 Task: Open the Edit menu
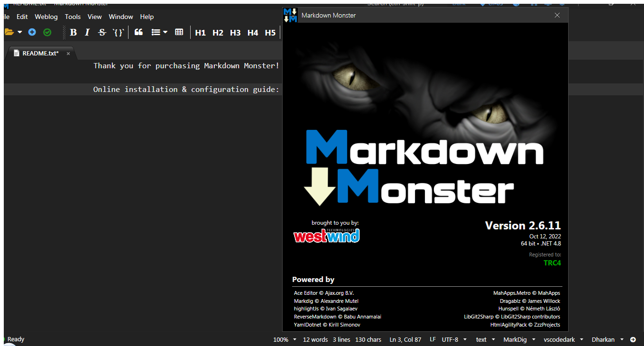pos(22,17)
